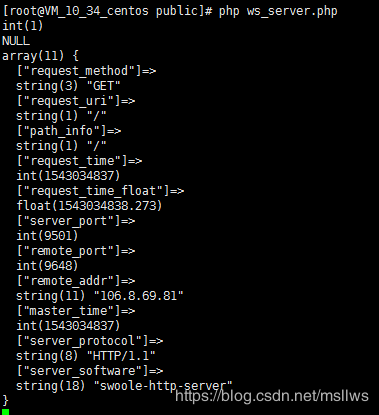Viewport: 379px width, 415px height.
Task: Click the array(11) { opening line
Action: tap(40, 56)
